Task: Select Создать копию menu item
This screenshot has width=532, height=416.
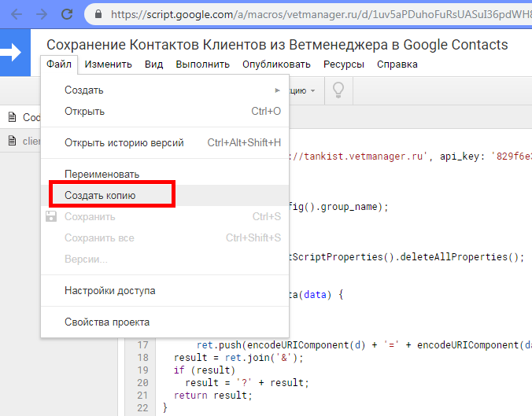Action: click(x=165, y=195)
